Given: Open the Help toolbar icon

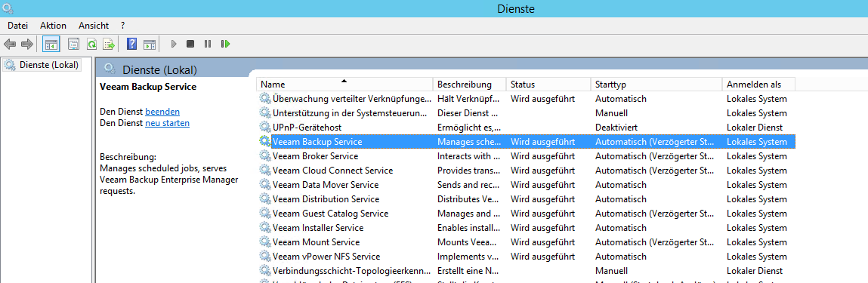Looking at the screenshot, I should 131,44.
